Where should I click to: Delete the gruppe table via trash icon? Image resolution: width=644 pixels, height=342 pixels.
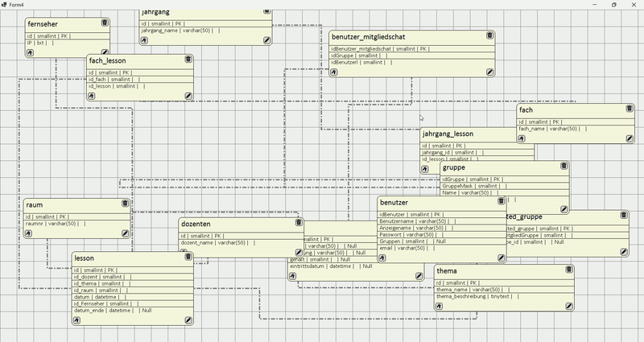tap(564, 167)
